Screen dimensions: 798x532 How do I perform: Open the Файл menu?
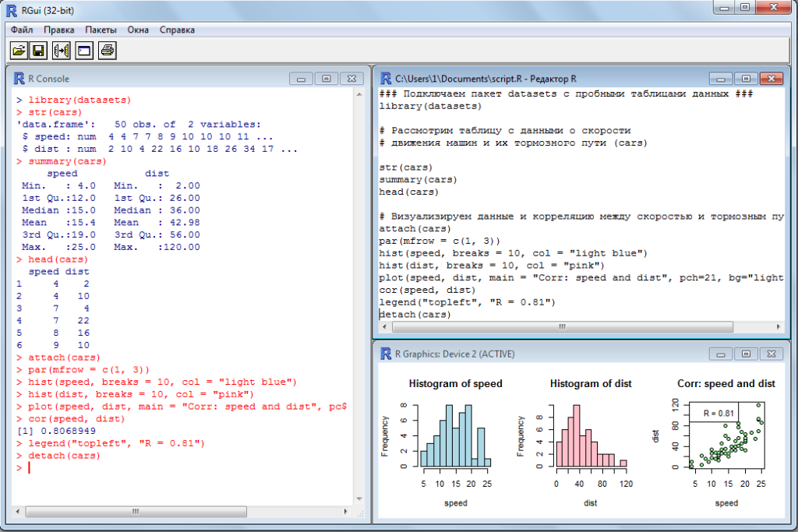(22, 30)
